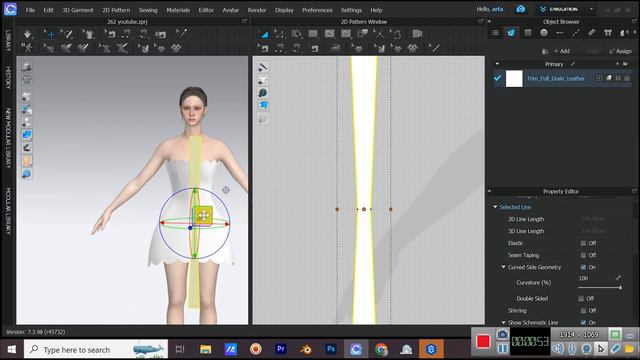
Task: Click the Assign button in Object Browser
Action: tap(620, 51)
